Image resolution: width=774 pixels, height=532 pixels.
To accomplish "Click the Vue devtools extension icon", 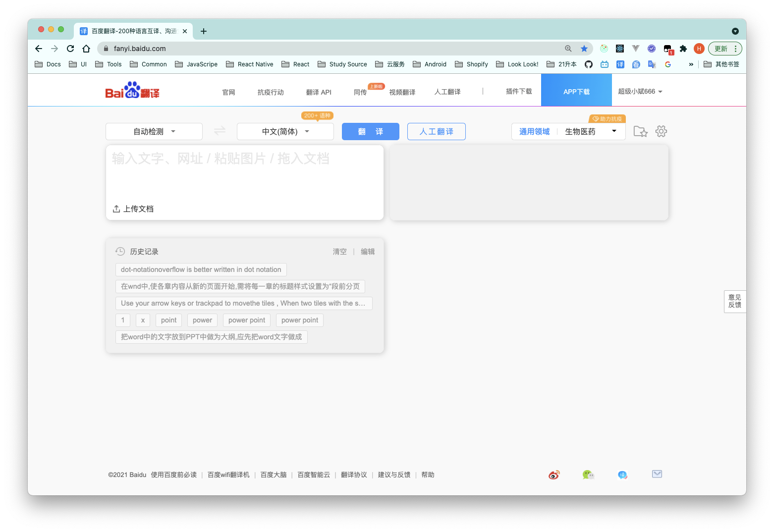I will [x=636, y=49].
